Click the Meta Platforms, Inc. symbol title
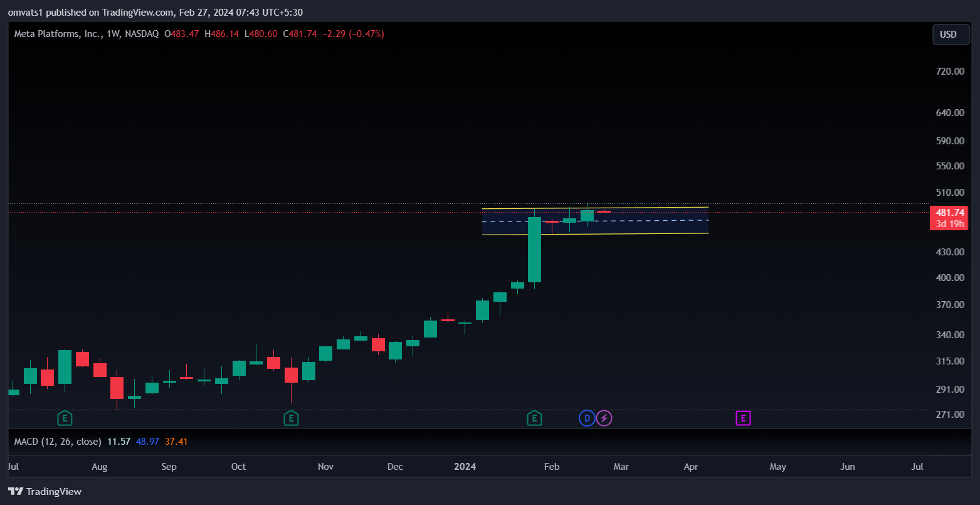The width and height of the screenshot is (980, 505). pyautogui.click(x=58, y=34)
